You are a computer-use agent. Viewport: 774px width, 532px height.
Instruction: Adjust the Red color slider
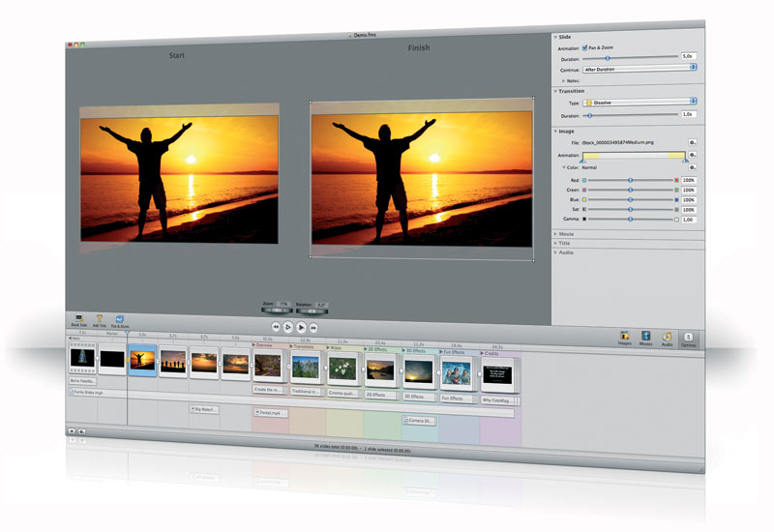tap(631, 180)
